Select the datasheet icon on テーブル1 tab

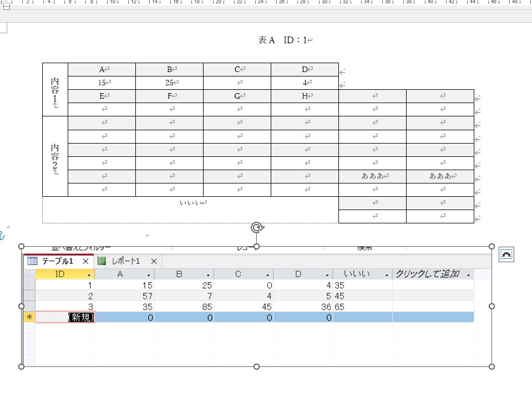[33, 261]
